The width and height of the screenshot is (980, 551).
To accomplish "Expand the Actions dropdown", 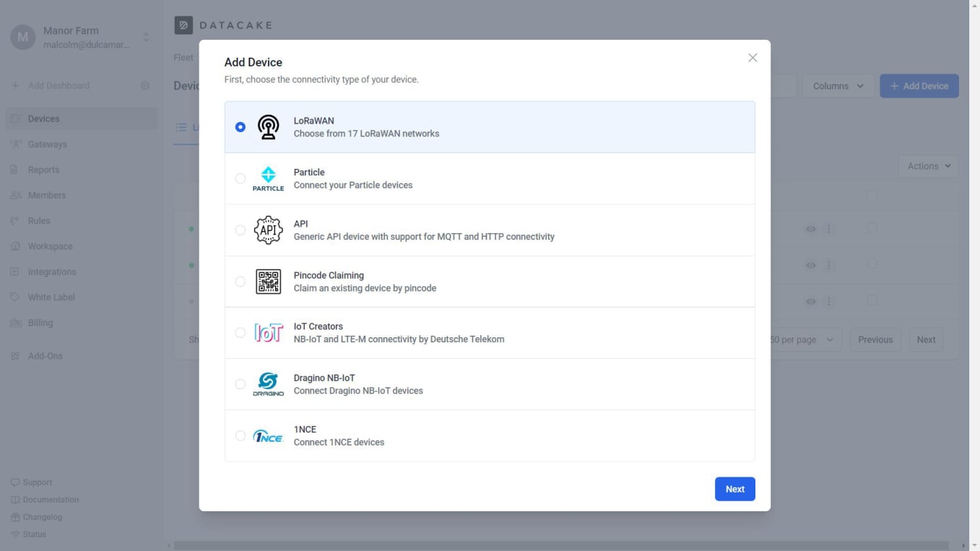I will pyautogui.click(x=928, y=166).
